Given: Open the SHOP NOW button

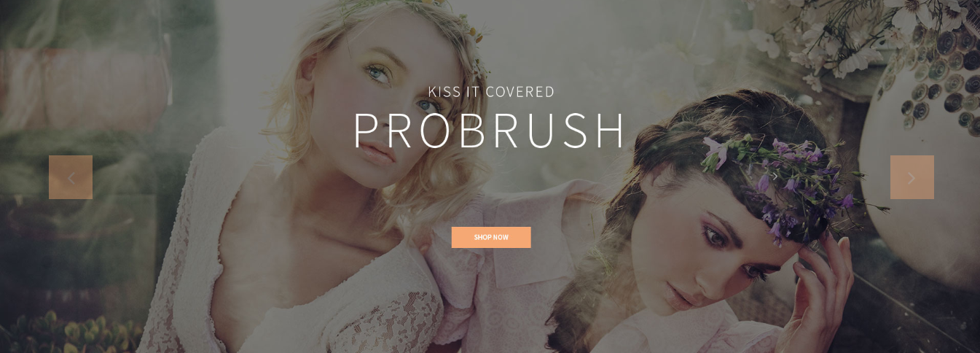Looking at the screenshot, I should [x=491, y=237].
